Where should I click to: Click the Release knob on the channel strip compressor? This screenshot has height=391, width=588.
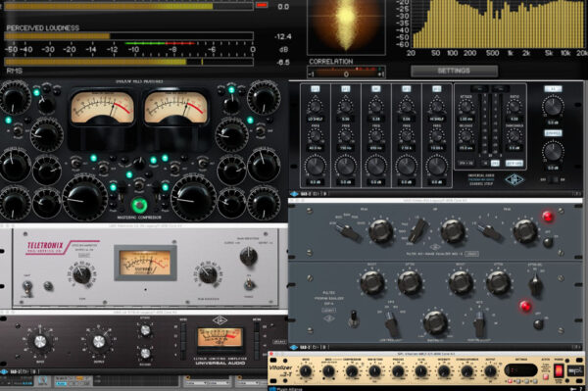pyautogui.click(x=465, y=135)
